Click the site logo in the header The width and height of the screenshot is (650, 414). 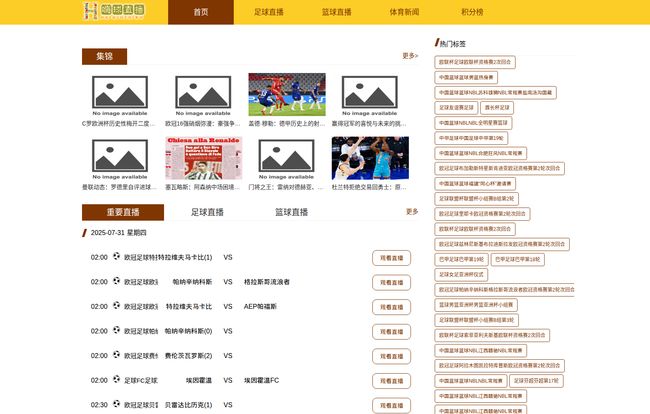(x=114, y=11)
